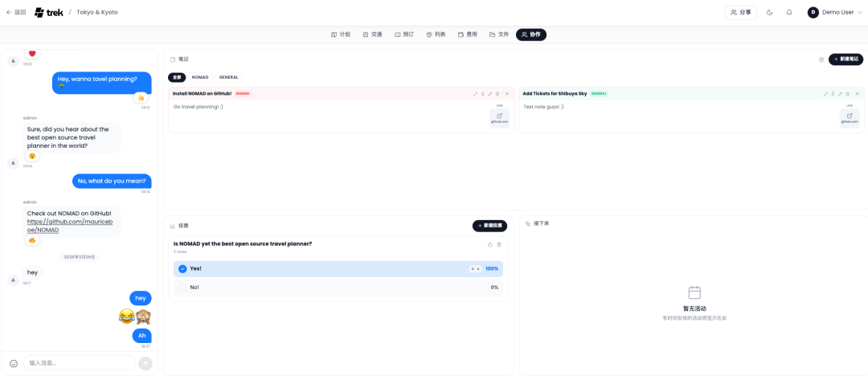Toggle the heart reaction in chat
This screenshot has width=868, height=376.
coord(32,54)
